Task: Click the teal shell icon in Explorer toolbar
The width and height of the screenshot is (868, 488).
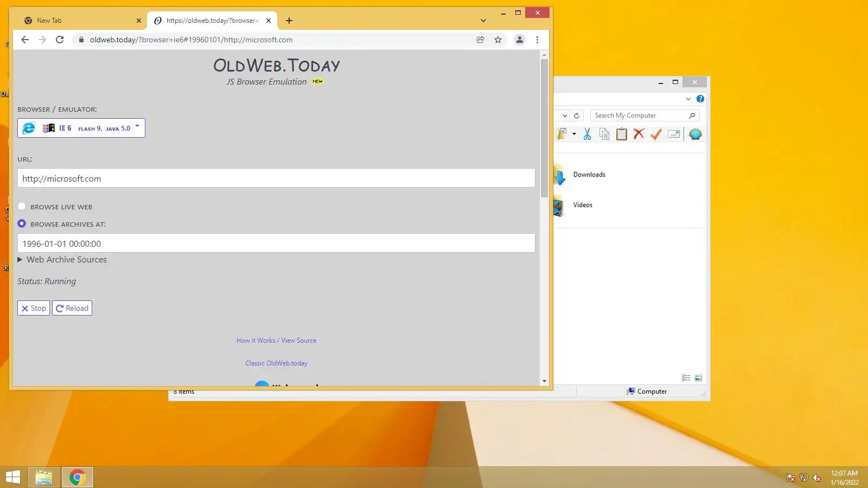Action: click(695, 134)
